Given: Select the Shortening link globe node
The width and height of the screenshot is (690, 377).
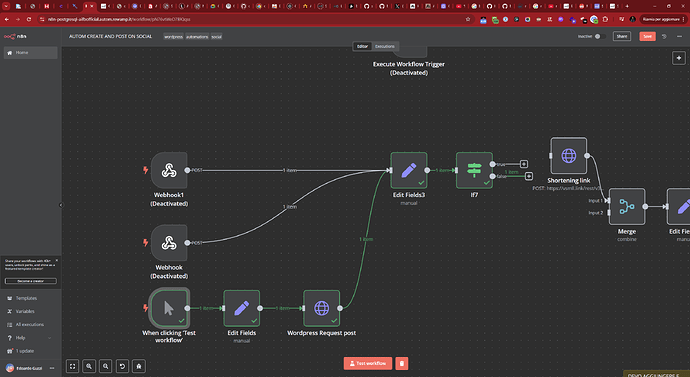Looking at the screenshot, I should coord(569,156).
